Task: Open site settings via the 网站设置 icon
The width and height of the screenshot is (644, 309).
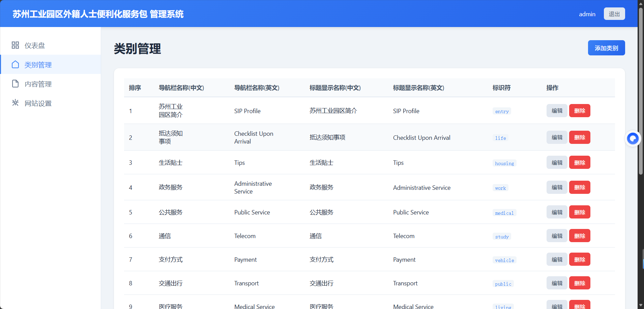Action: click(15, 103)
